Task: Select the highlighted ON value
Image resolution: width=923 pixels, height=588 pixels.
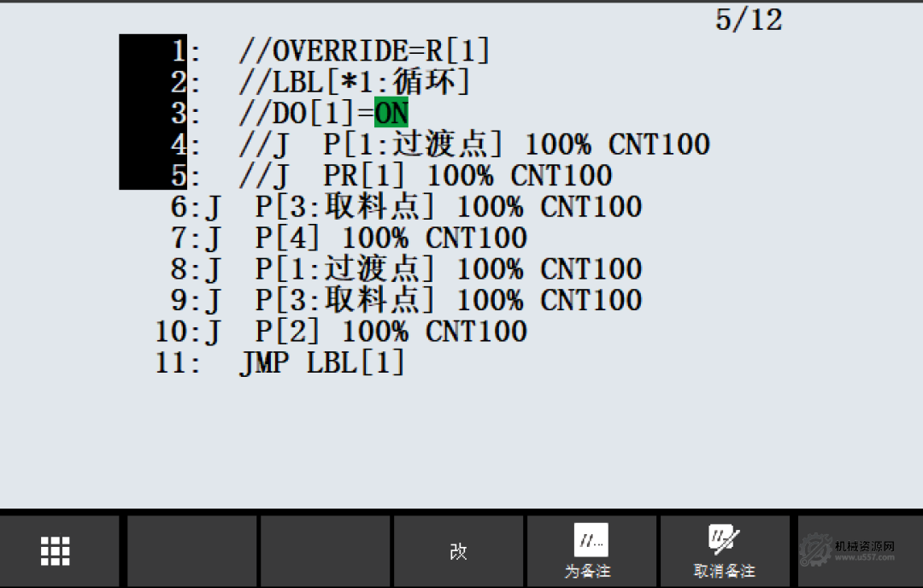Action: tap(391, 114)
